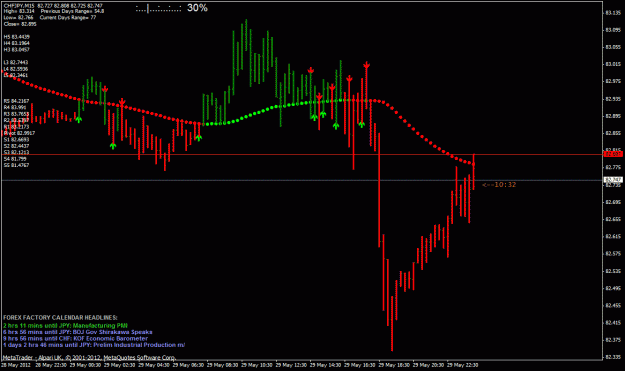Screen dimensions: 625x371
Task: Click the 82.495 price axis label
Action: pos(613,288)
